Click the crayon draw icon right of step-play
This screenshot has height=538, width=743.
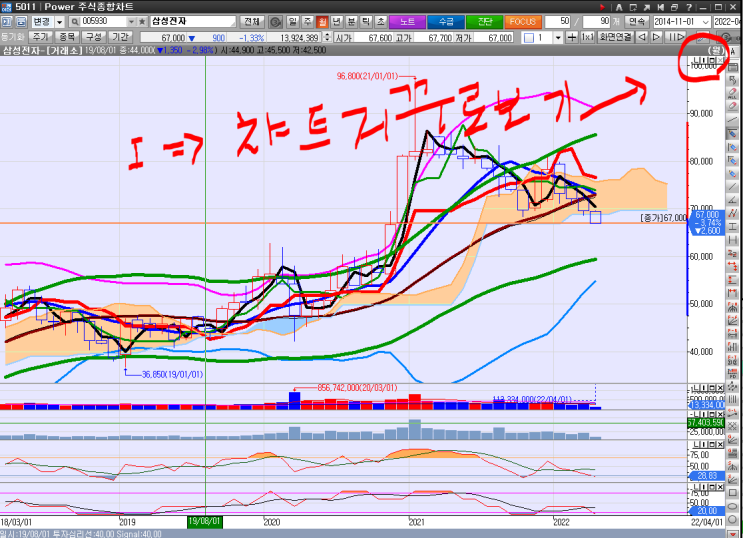(702, 37)
